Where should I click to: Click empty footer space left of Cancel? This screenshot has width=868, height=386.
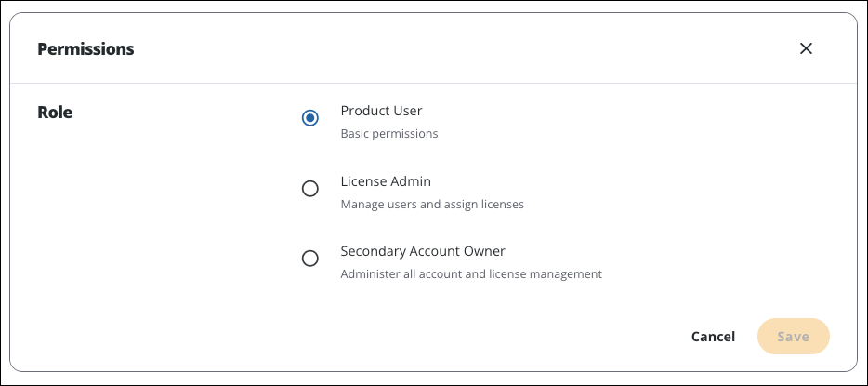(372, 337)
